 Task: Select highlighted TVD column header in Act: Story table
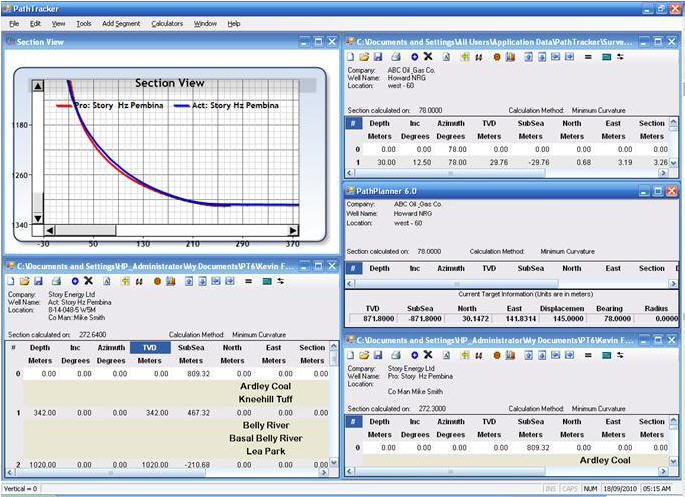click(x=150, y=348)
